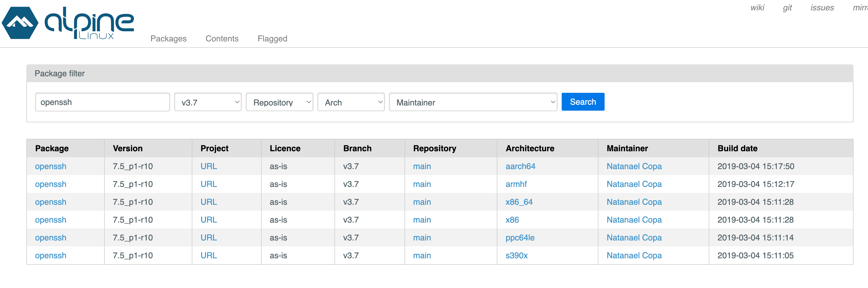The width and height of the screenshot is (868, 288).
Task: Open openssh package in aarch64 row
Action: point(51,166)
